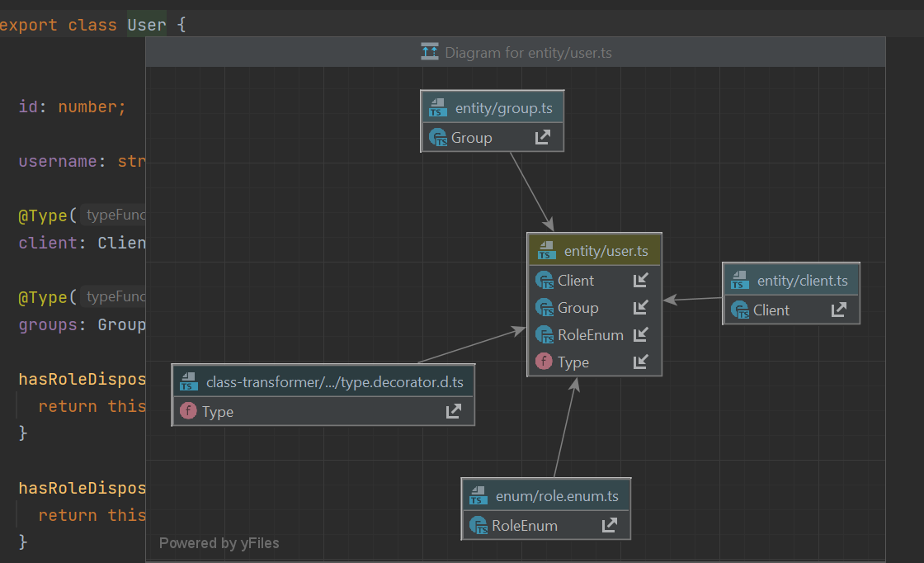
Task: Click the Powered by yFiles label
Action: (x=219, y=543)
